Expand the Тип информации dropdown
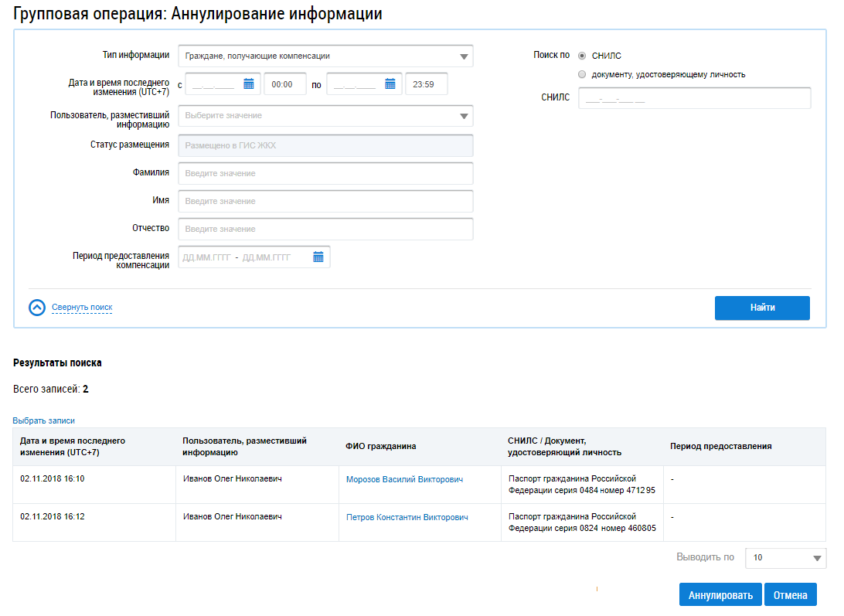The height and width of the screenshot is (616, 844). (x=325, y=56)
